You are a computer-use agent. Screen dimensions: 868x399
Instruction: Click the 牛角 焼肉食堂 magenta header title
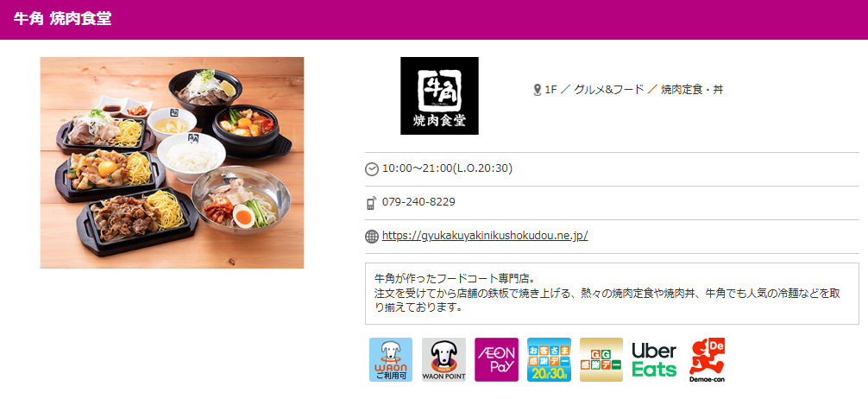tap(62, 19)
